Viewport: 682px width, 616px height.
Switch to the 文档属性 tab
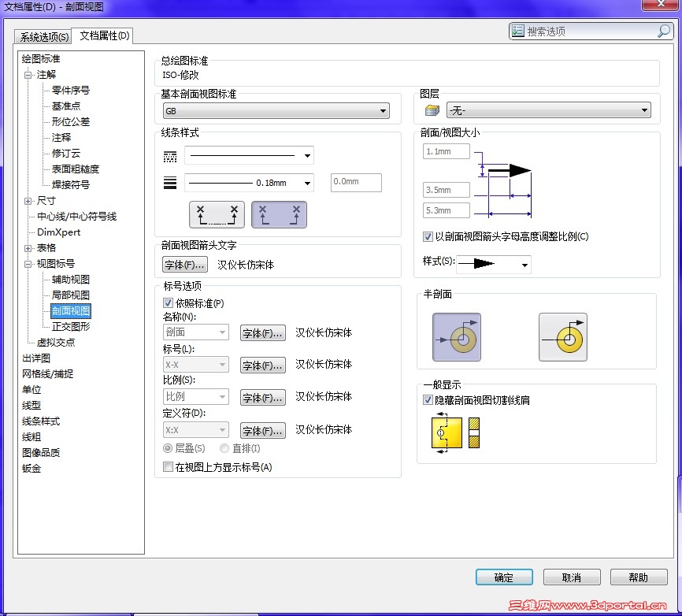click(103, 35)
